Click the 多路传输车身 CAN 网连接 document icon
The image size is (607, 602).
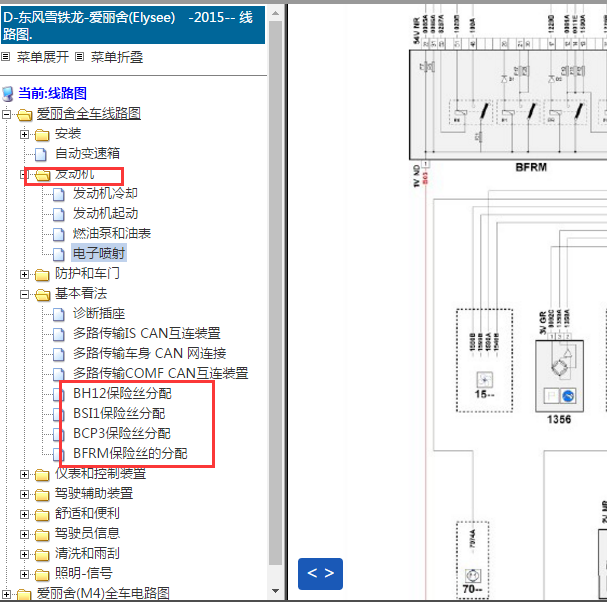(58, 354)
